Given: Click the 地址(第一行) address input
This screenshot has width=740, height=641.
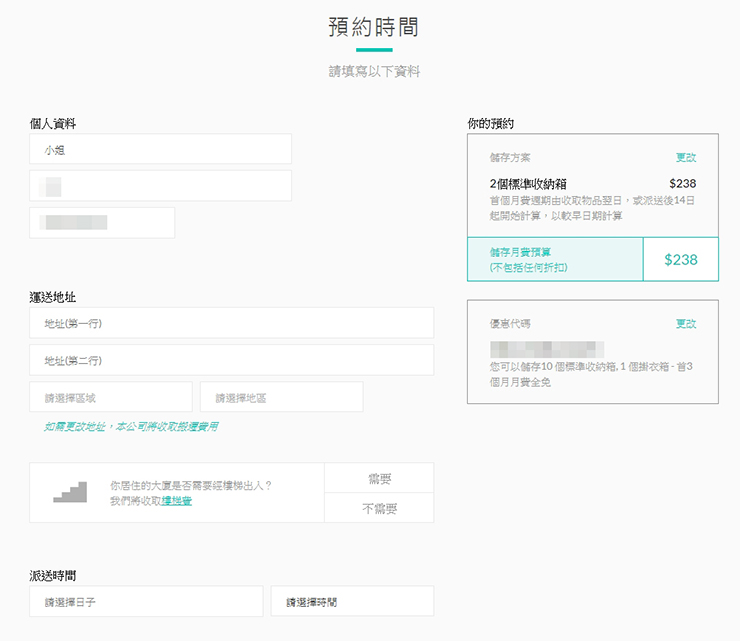Looking at the screenshot, I should [x=231, y=323].
